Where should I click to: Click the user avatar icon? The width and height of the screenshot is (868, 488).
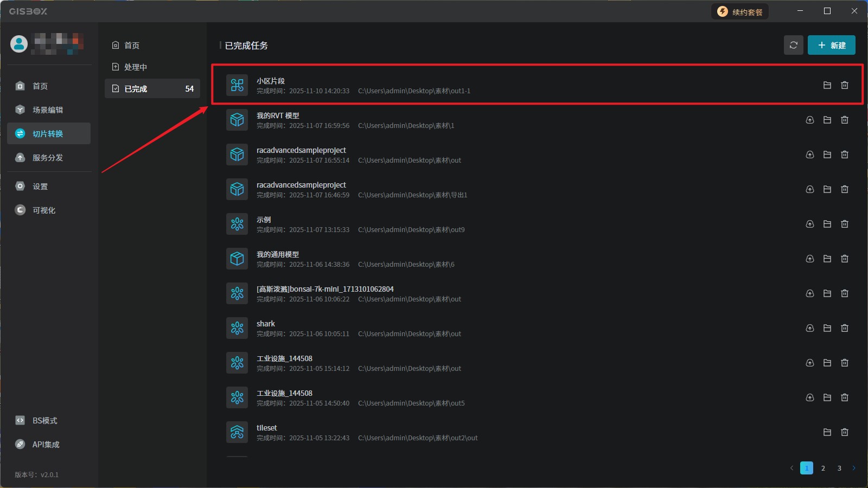[x=19, y=44]
